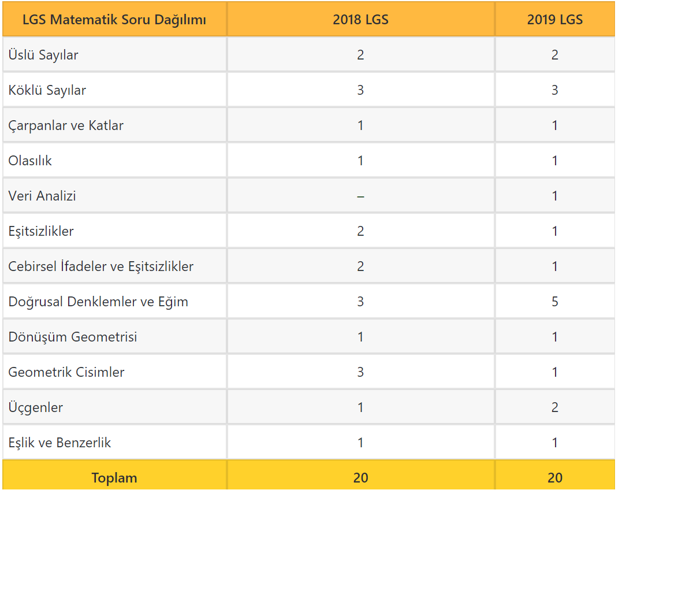Click 2018 value 1 for Olasılık
693x616 pixels.
click(x=361, y=161)
